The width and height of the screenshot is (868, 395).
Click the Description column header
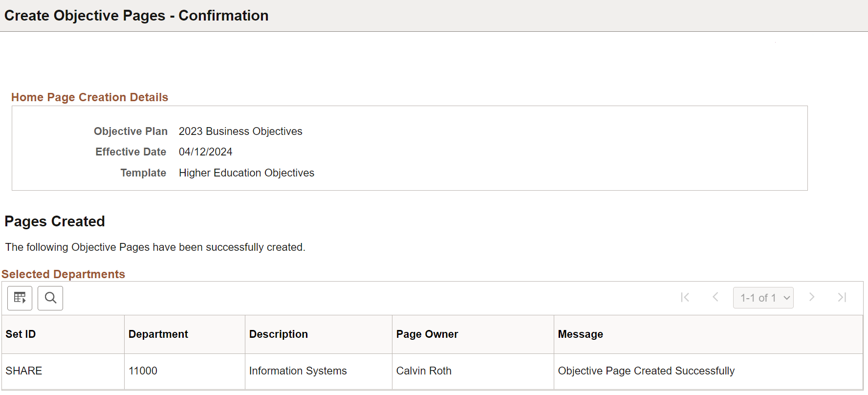point(278,334)
